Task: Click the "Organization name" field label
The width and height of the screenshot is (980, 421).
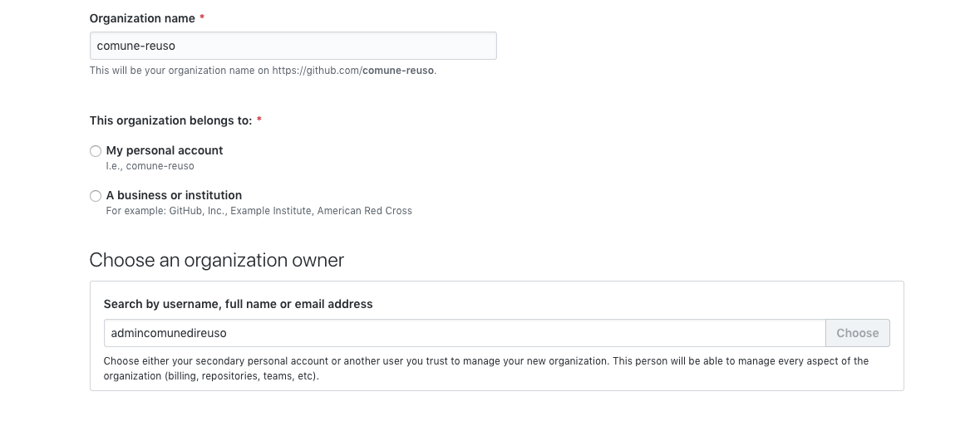Action: (x=142, y=18)
